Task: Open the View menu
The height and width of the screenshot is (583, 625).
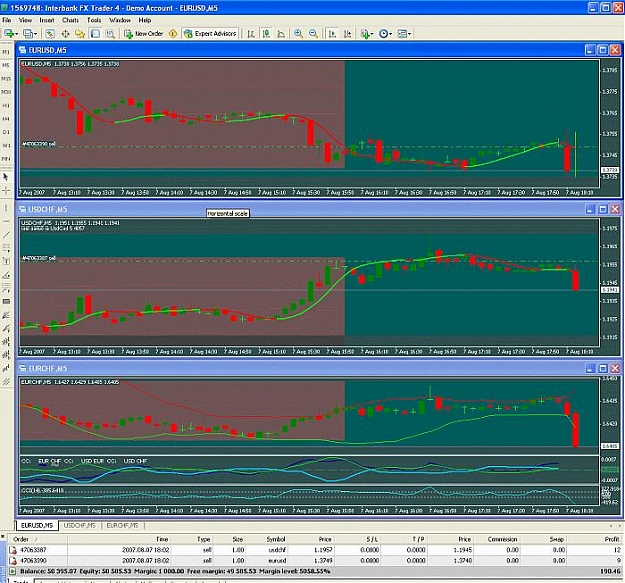Action: 25,20
